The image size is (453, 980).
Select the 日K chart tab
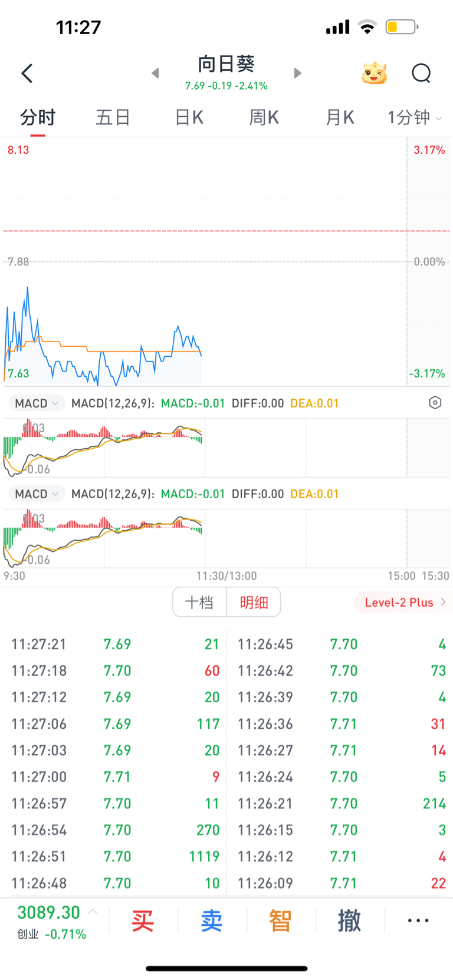[189, 117]
